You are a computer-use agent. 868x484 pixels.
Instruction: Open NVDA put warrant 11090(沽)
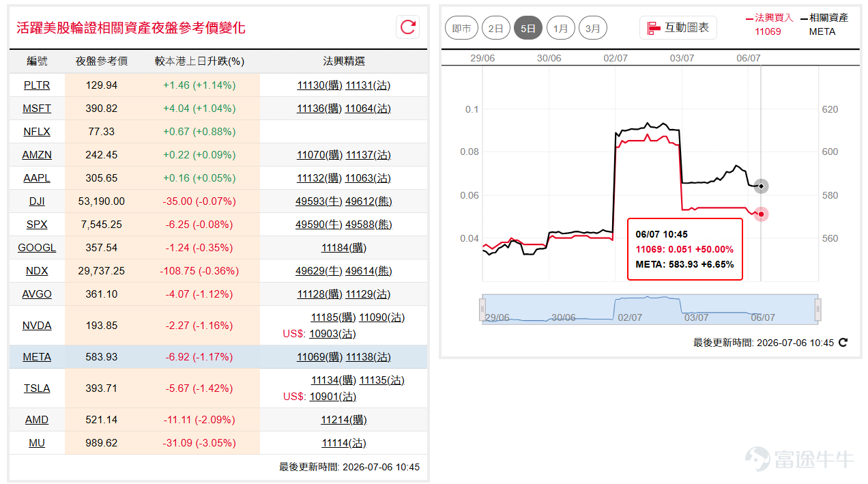tap(382, 317)
